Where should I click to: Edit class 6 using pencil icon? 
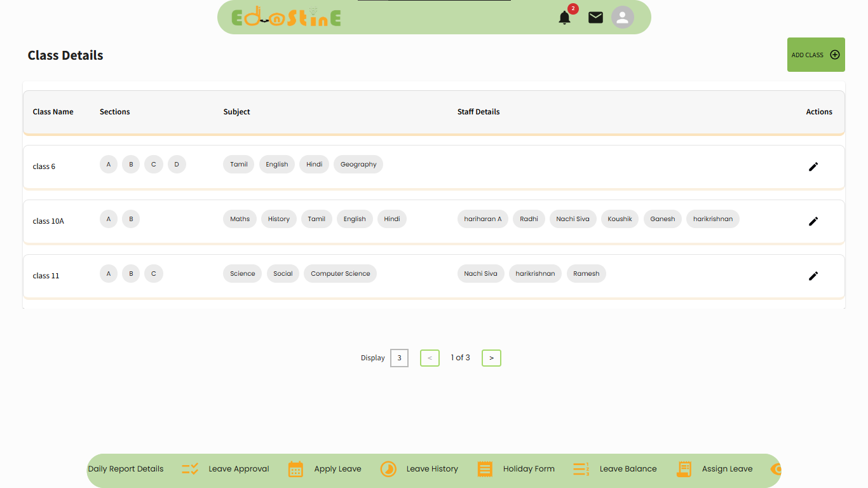[x=813, y=166]
